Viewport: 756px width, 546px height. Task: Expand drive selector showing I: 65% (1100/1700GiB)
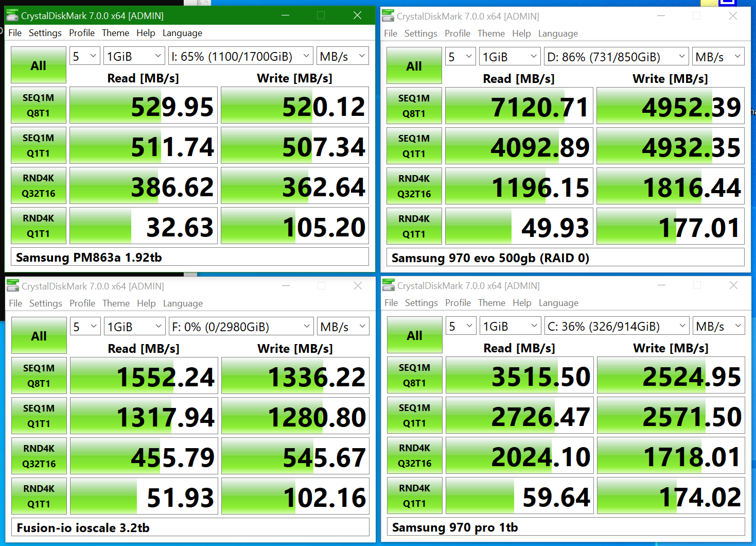coord(240,56)
